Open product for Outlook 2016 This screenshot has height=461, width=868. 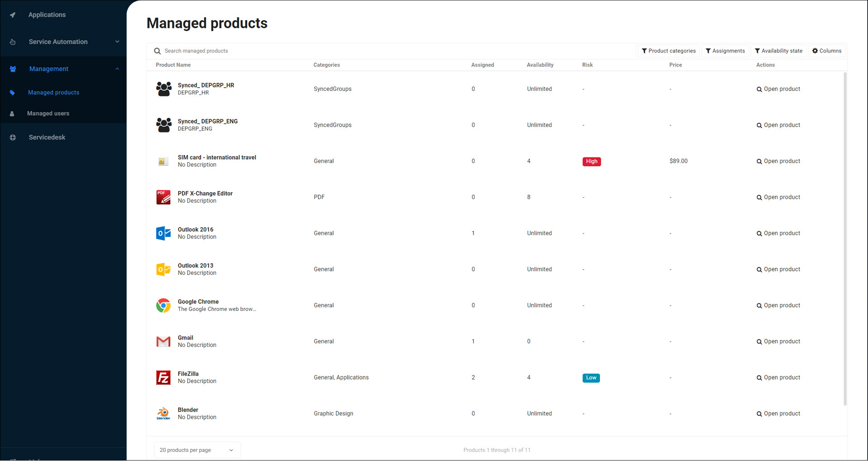click(x=778, y=233)
